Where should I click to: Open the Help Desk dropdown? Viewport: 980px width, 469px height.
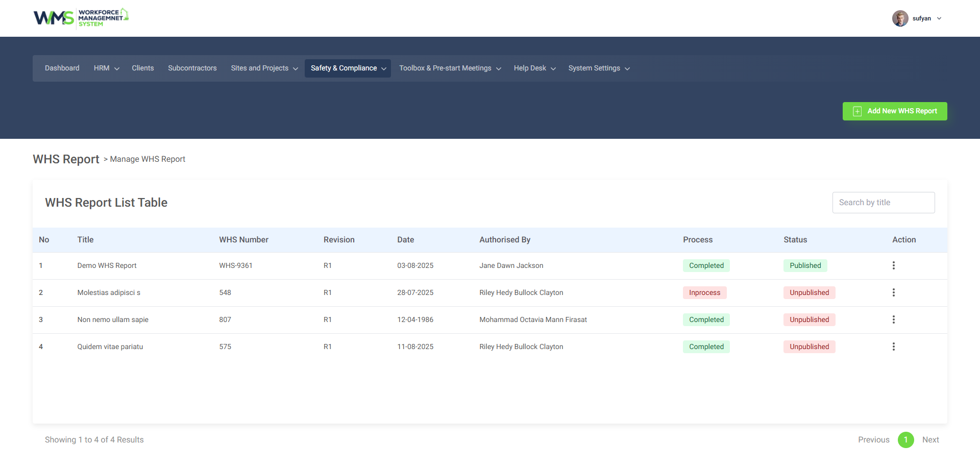tap(534, 68)
